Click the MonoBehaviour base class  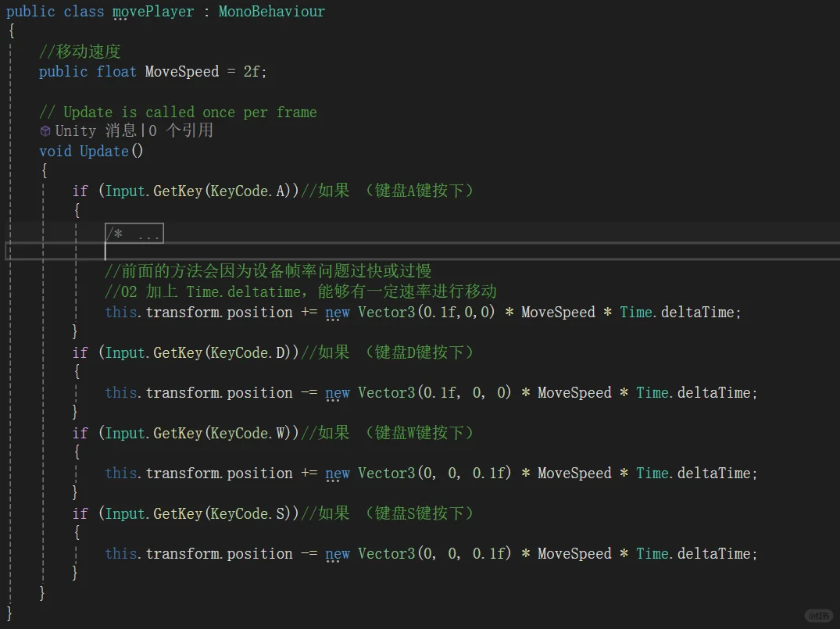pos(272,11)
